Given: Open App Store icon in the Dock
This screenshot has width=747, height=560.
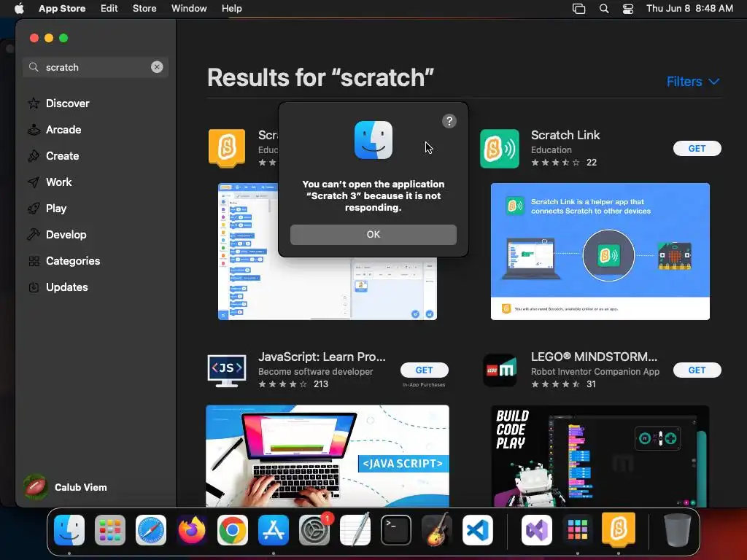Looking at the screenshot, I should (x=274, y=530).
